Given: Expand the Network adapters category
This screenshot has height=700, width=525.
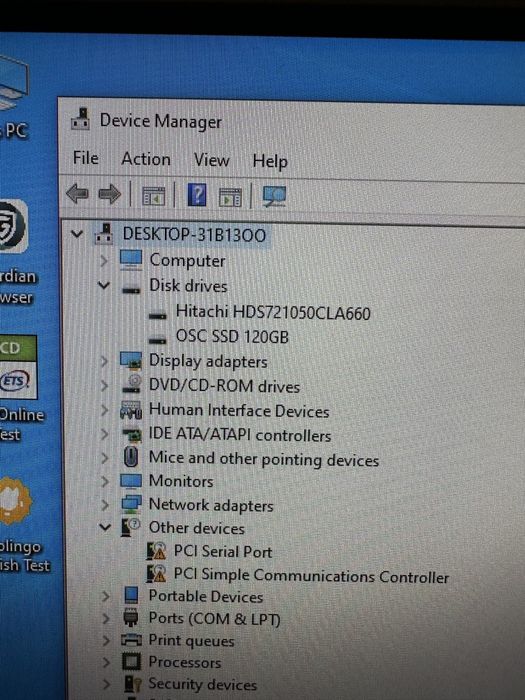Looking at the screenshot, I should 104,504.
